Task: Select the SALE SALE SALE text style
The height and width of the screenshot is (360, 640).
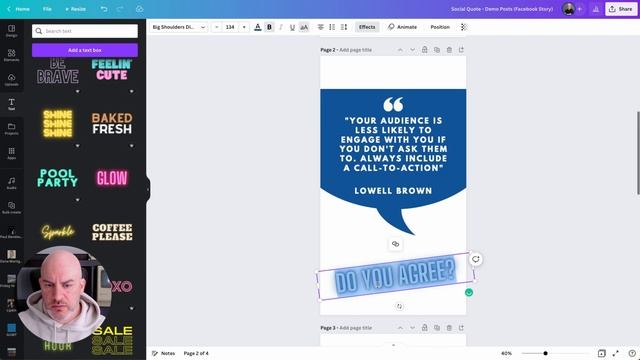Action: click(x=112, y=340)
